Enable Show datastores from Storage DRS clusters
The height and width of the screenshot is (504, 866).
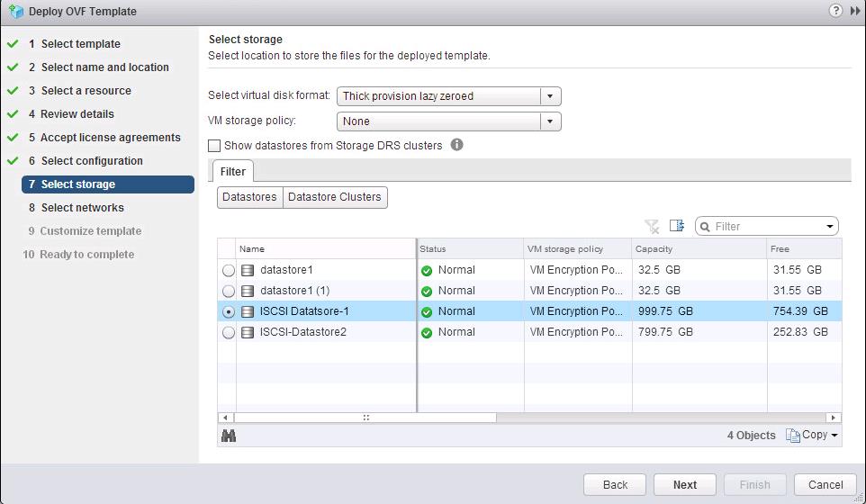pyautogui.click(x=214, y=146)
